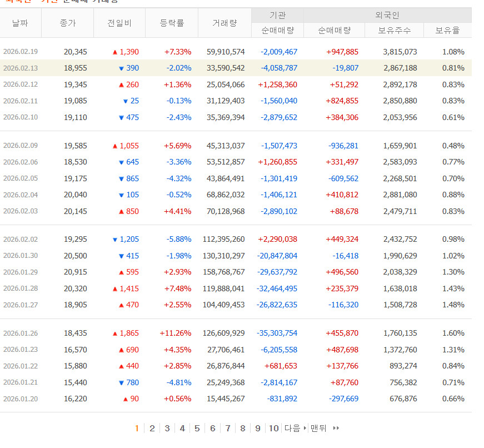Go to page 4 of results
484x448 pixels.
[182, 429]
